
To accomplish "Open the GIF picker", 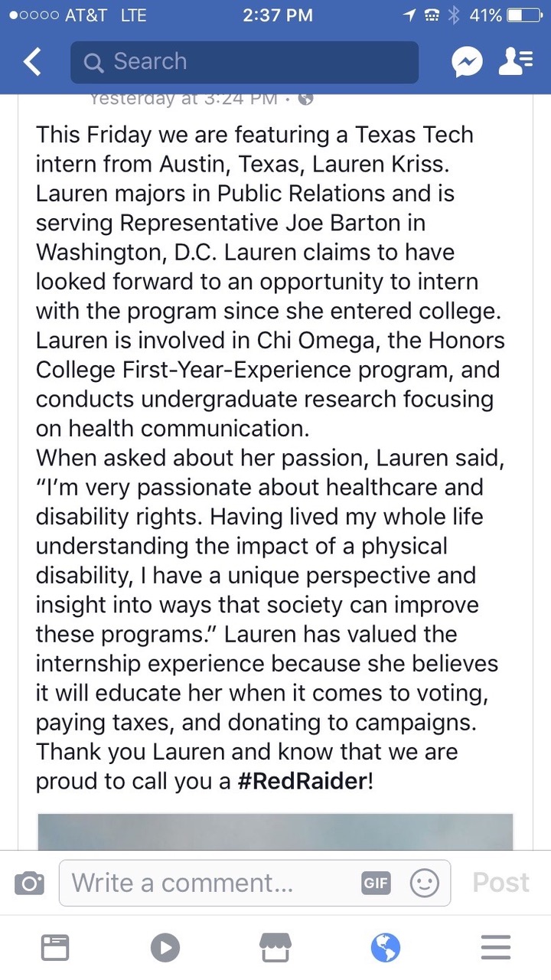I will (x=376, y=884).
